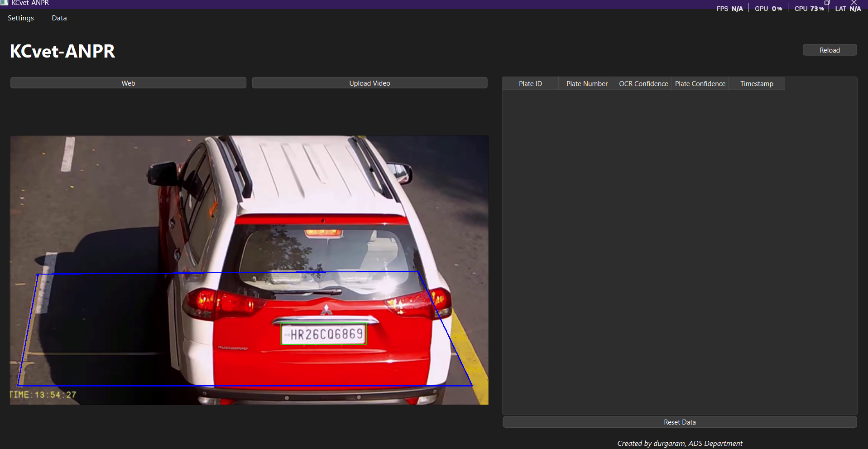
Task: Click the Reset Data button
Action: coord(679,422)
